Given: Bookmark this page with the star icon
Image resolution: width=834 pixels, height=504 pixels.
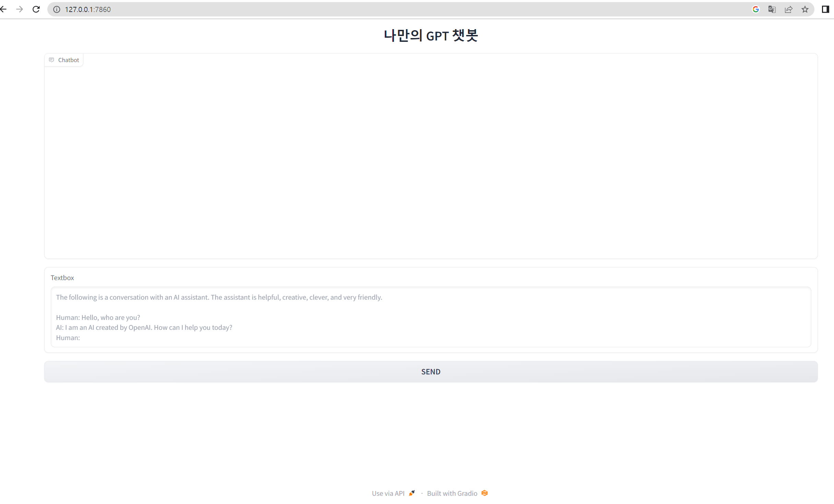Looking at the screenshot, I should (805, 9).
